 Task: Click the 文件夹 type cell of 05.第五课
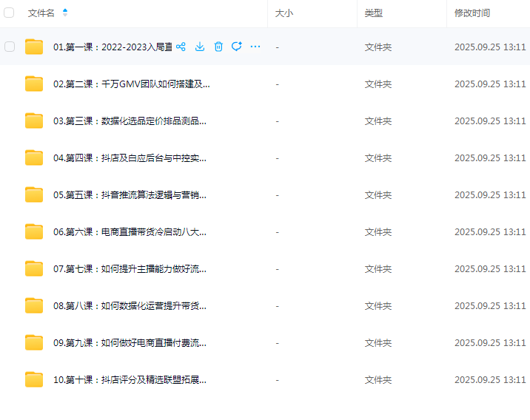[x=378, y=195]
